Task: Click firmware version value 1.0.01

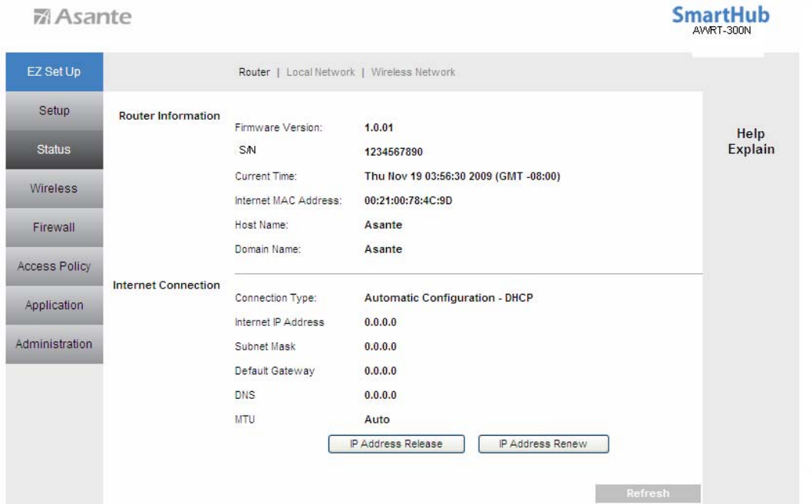Action: (x=378, y=127)
